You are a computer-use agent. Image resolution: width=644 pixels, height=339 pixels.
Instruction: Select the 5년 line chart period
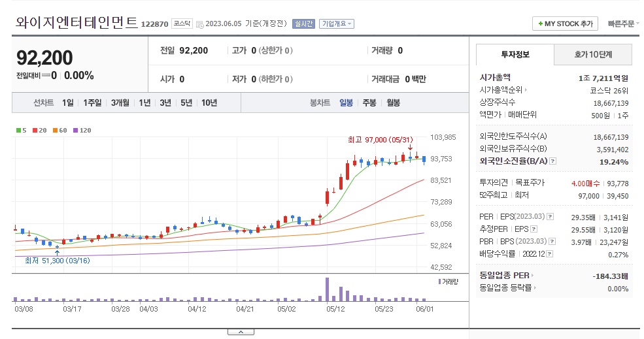click(186, 103)
